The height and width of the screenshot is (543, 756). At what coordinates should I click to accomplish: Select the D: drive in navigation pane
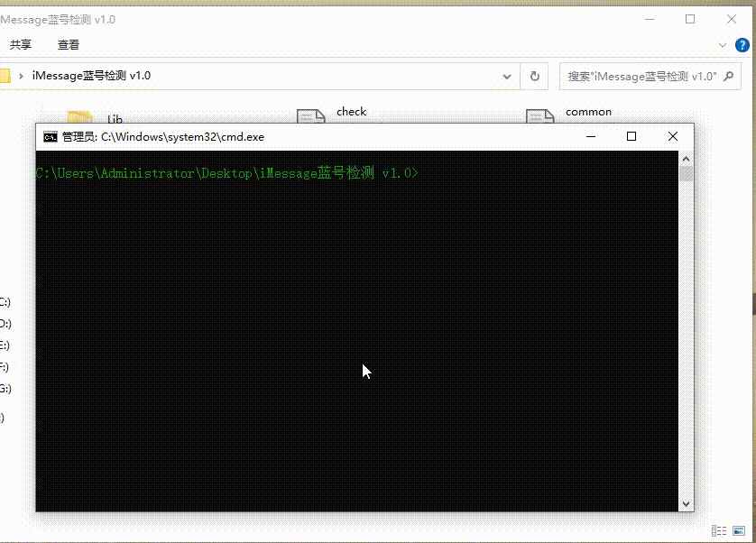[5, 324]
